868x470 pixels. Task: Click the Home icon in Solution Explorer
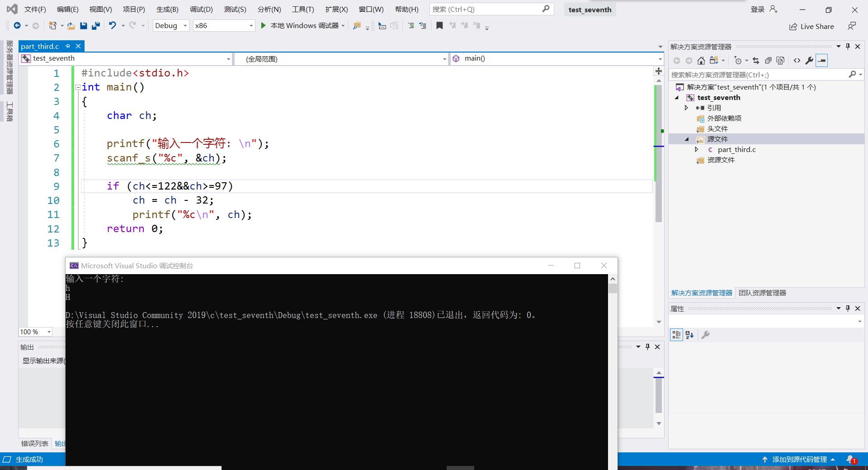tap(701, 61)
